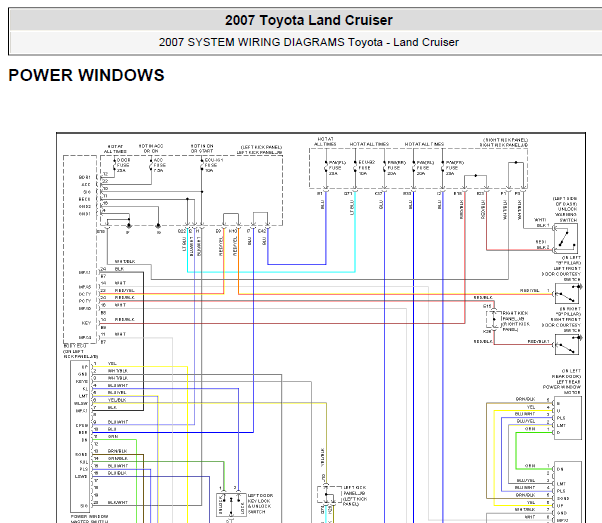Click the "POWER WINDOW MASTER SWITCH" label

click(89, 519)
